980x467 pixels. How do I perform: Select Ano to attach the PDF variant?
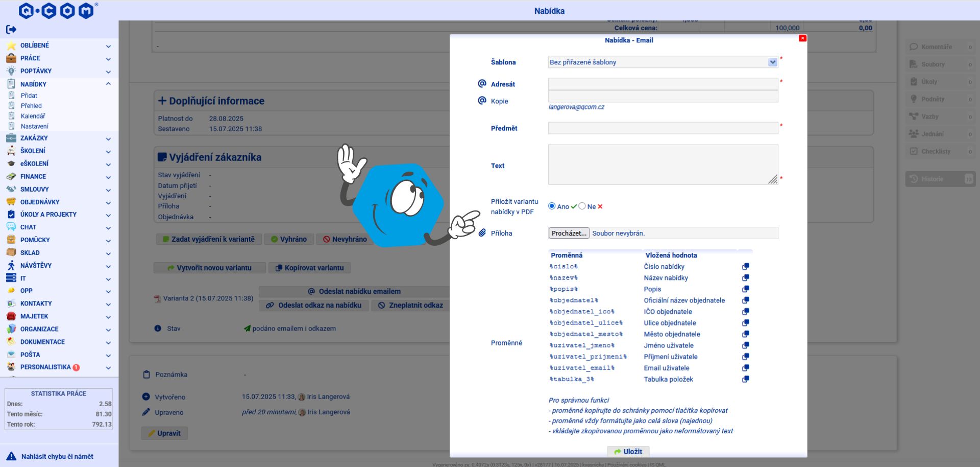pyautogui.click(x=552, y=206)
